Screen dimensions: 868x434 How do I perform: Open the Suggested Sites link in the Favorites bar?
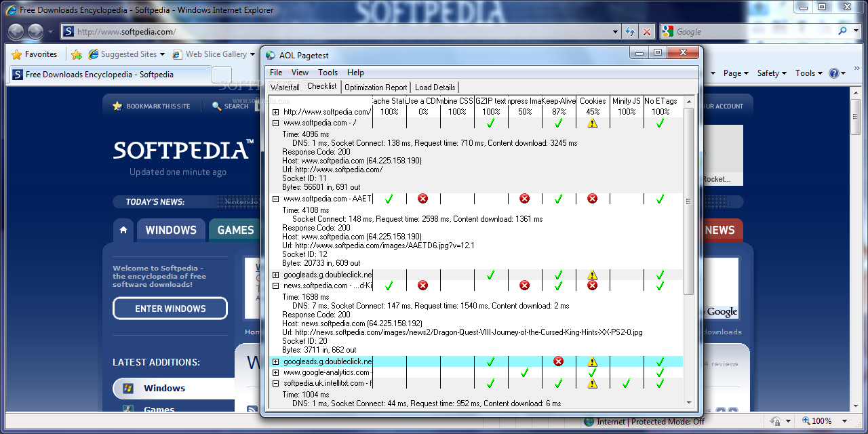point(127,54)
